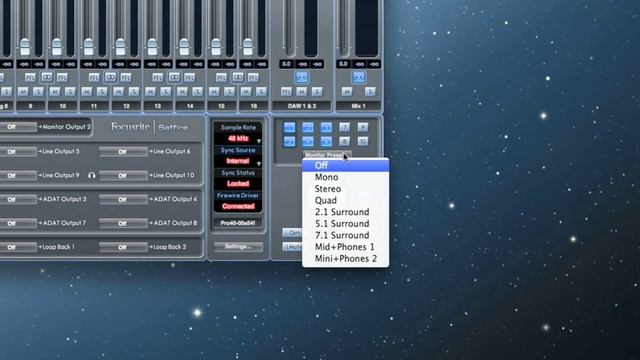Toggle PFL on channel 14

[x=189, y=78]
